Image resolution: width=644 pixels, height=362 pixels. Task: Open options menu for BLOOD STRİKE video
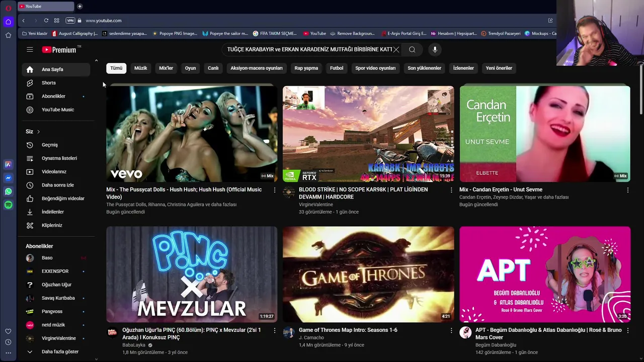(x=451, y=190)
